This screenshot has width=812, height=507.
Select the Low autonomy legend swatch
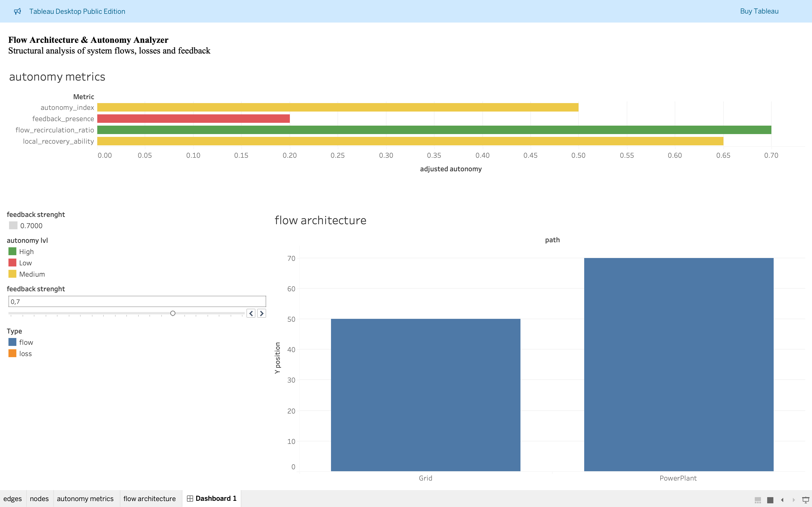click(x=12, y=263)
